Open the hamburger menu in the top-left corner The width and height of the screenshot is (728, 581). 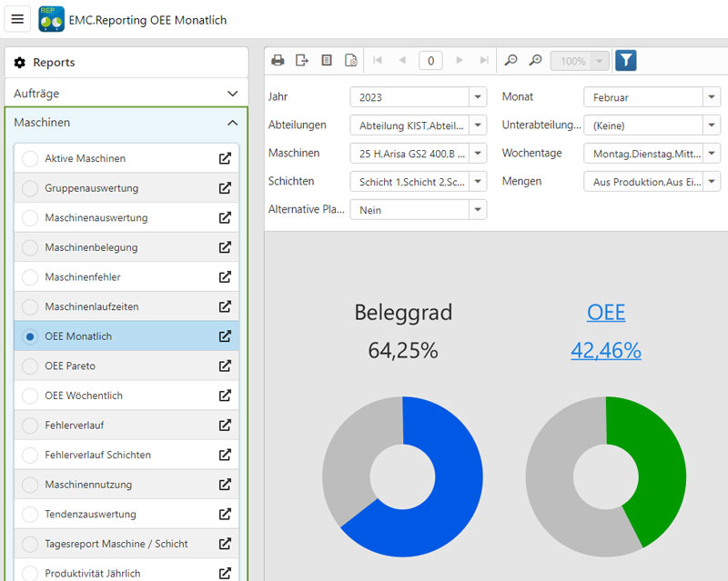[x=17, y=19]
